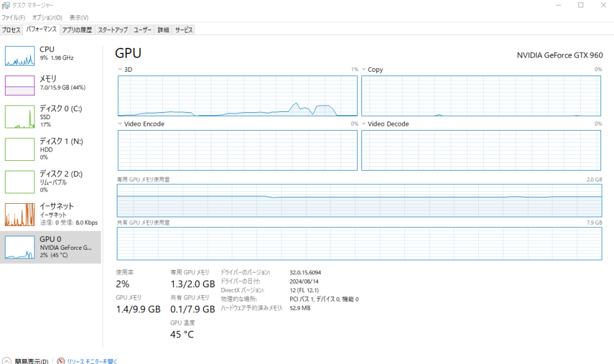Switch to the ユーザー tab
The image size is (614, 364).
pyautogui.click(x=143, y=29)
